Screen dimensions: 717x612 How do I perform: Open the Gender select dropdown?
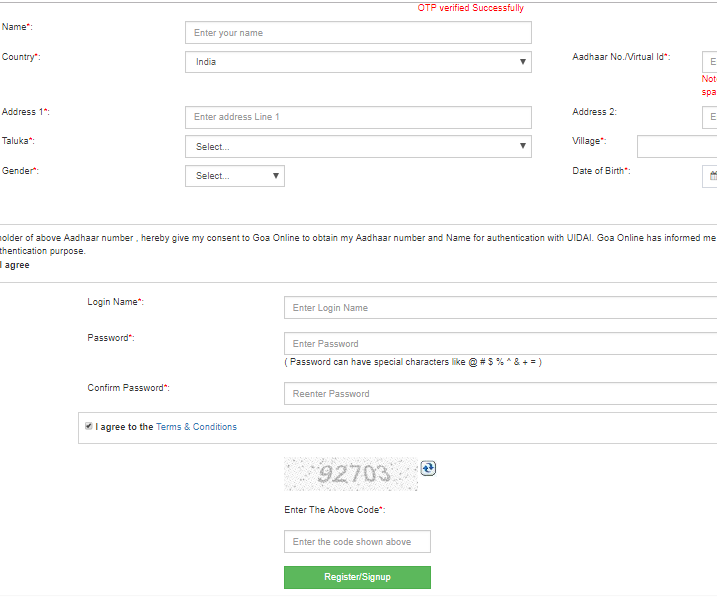click(x=235, y=176)
